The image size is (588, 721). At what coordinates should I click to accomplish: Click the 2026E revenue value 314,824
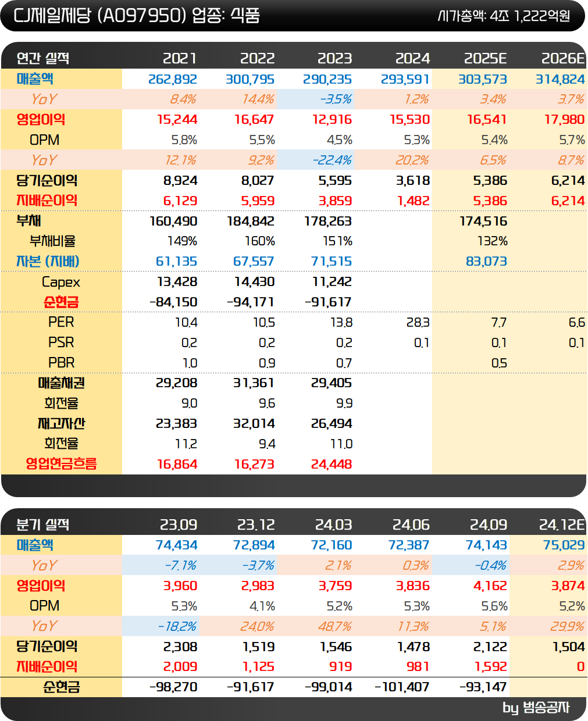[x=560, y=79]
